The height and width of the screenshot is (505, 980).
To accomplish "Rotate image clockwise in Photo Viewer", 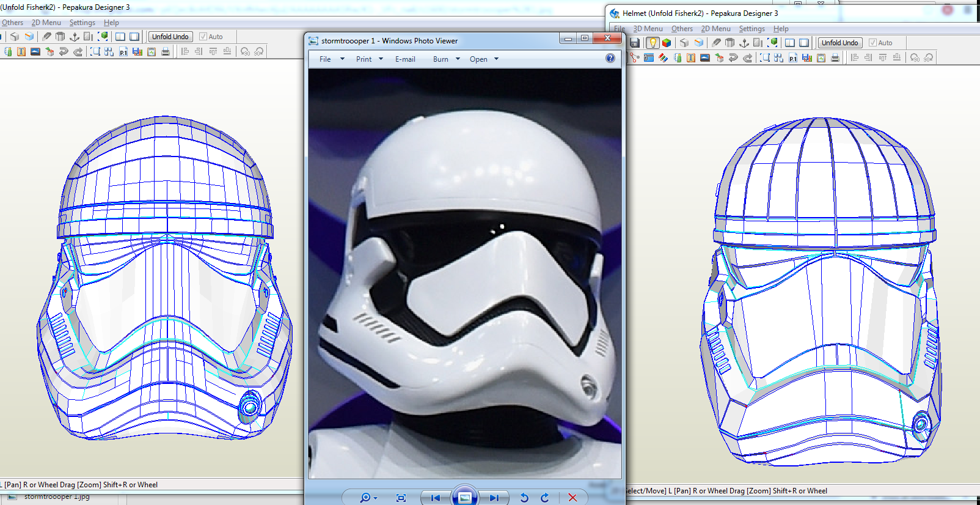I will (544, 498).
